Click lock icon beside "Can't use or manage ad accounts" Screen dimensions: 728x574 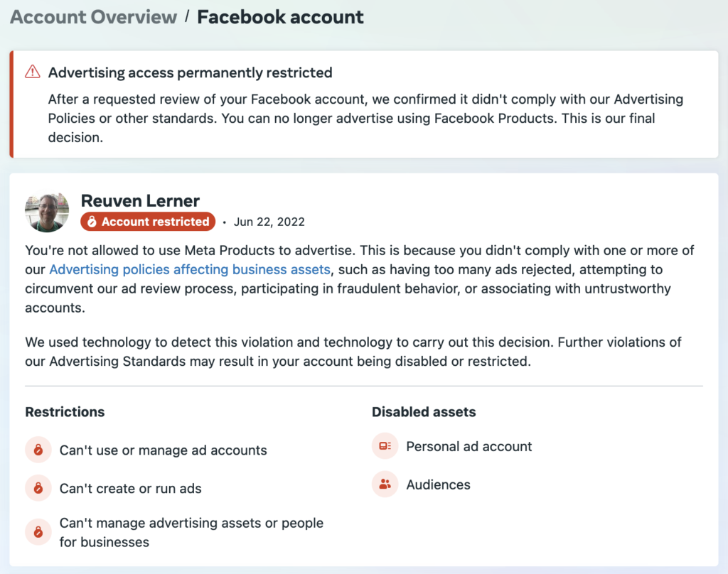38,450
